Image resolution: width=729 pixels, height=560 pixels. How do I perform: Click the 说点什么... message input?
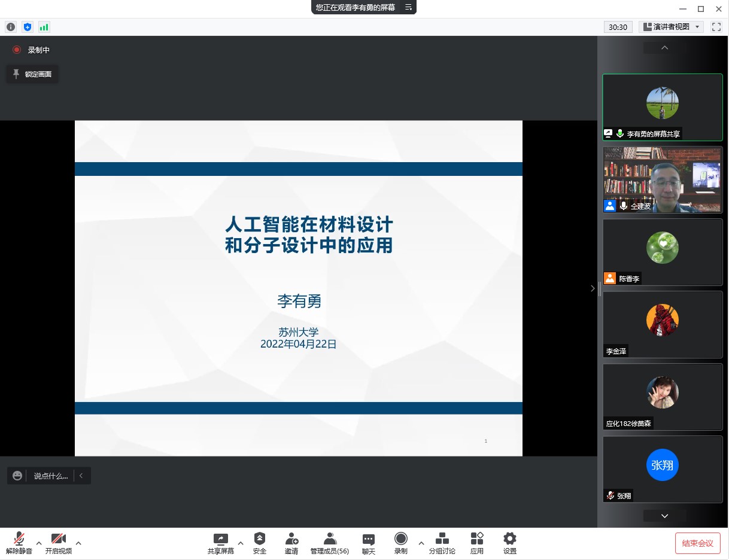point(50,476)
